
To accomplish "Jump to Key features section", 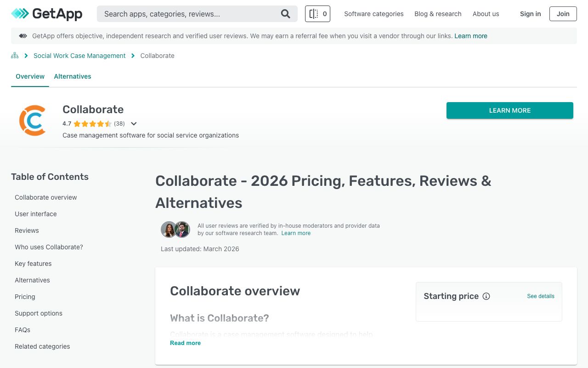I will tap(33, 264).
